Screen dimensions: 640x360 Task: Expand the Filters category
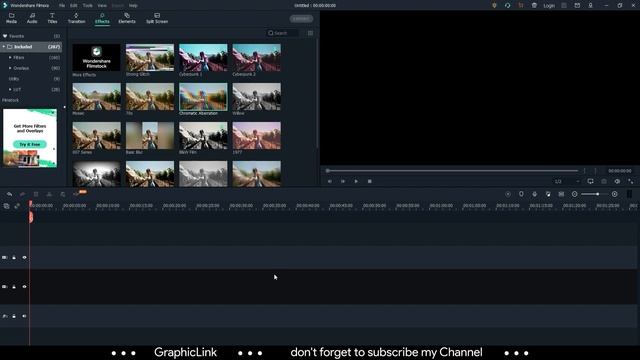pyautogui.click(x=10, y=58)
